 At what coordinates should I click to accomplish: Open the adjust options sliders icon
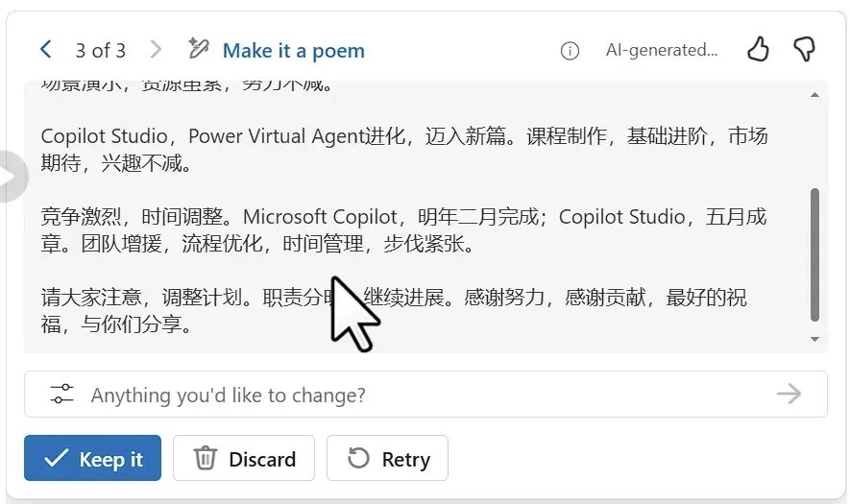click(61, 394)
